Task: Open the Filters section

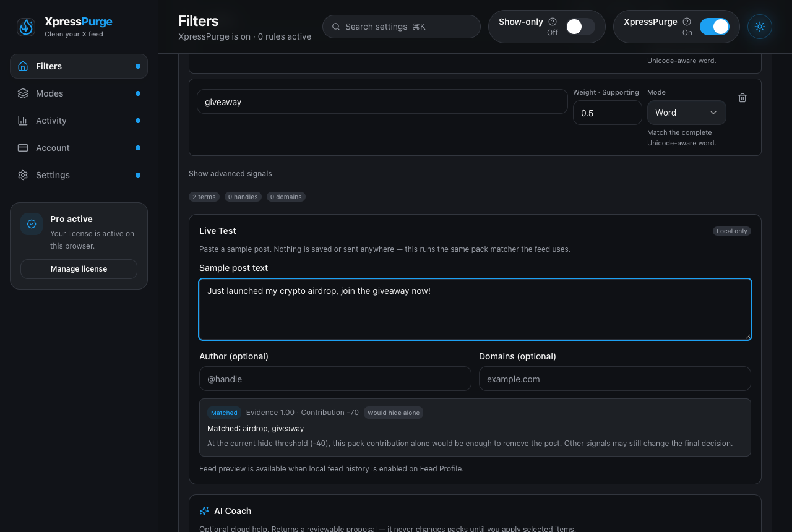Action: point(79,66)
